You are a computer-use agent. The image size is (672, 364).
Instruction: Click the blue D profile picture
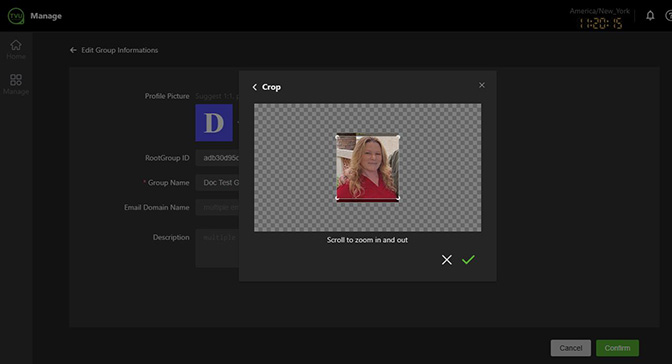pyautogui.click(x=214, y=123)
